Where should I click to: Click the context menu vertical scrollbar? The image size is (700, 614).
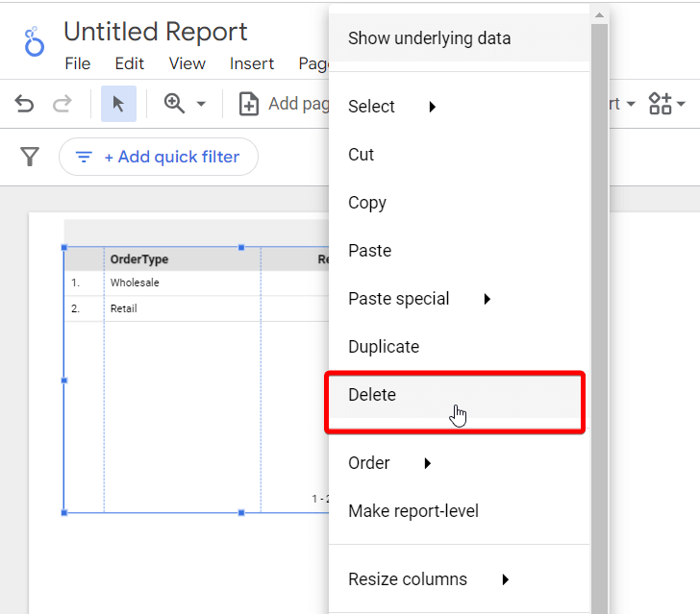tap(600, 319)
